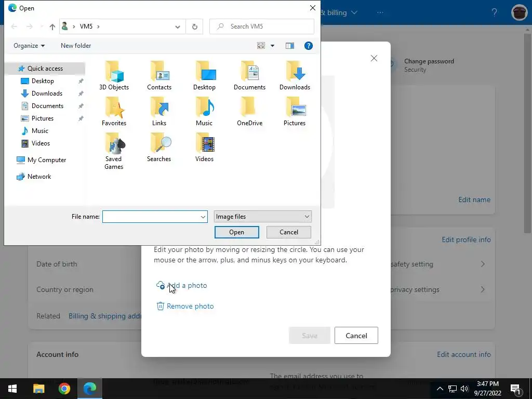Viewport: 532px width, 399px height.
Task: Open the Windows Start menu
Action: tap(12, 389)
